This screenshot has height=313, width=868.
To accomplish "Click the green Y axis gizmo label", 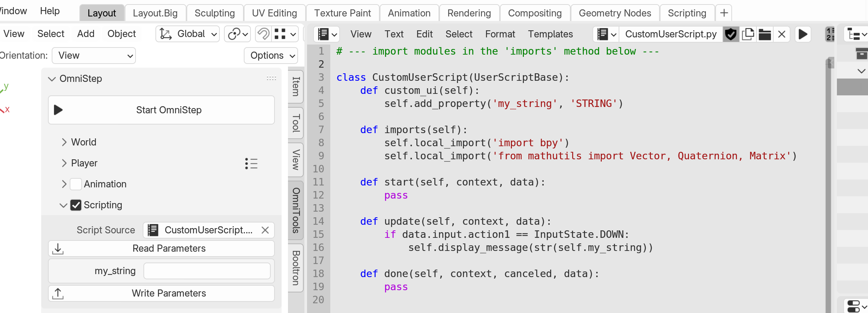I will (x=6, y=86).
